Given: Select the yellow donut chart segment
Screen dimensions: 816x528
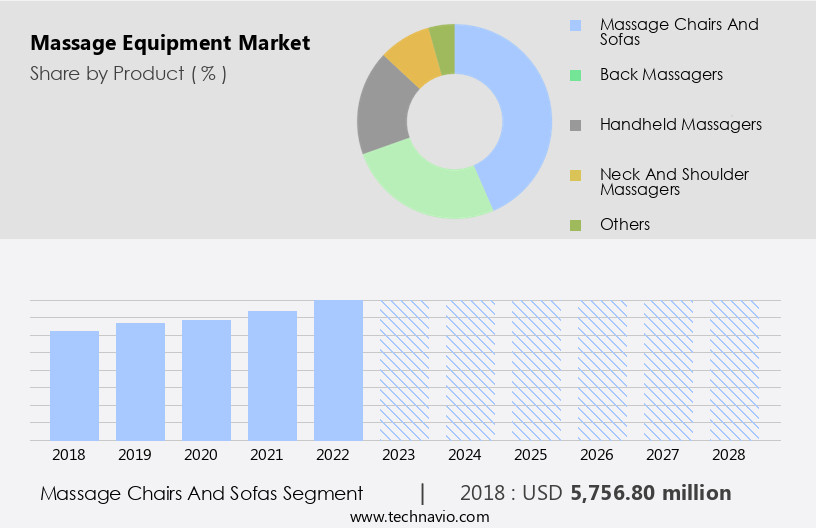Looking at the screenshot, I should (x=411, y=57).
